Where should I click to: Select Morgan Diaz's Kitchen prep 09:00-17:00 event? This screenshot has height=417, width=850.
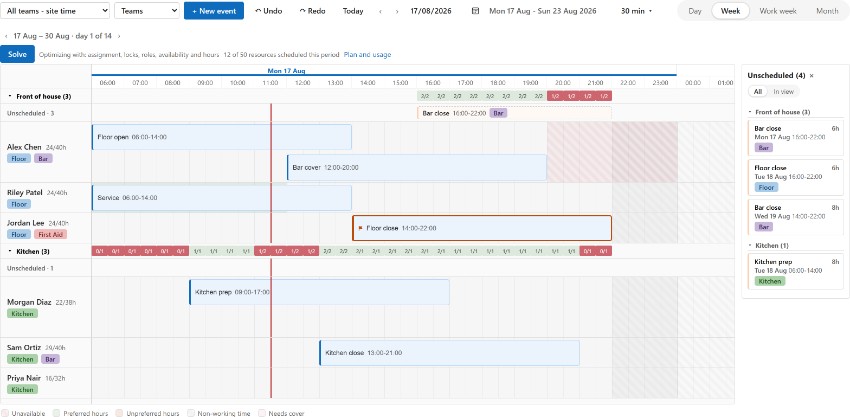coord(319,292)
